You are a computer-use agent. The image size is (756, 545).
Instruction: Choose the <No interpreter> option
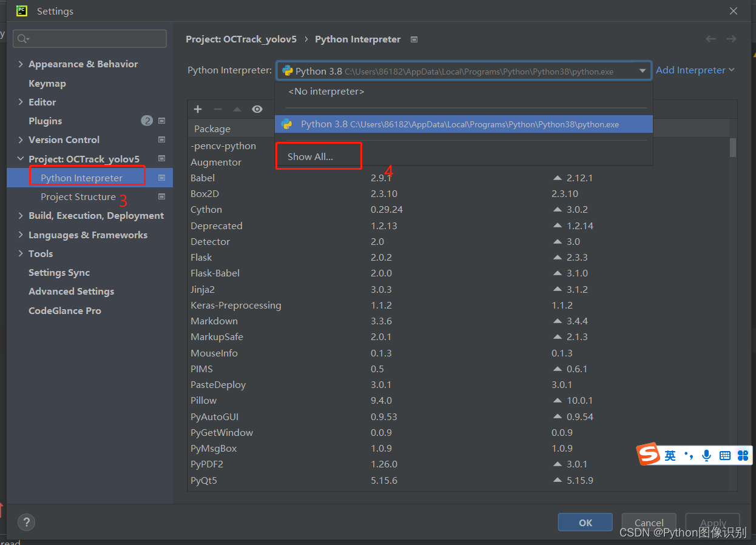(x=326, y=92)
